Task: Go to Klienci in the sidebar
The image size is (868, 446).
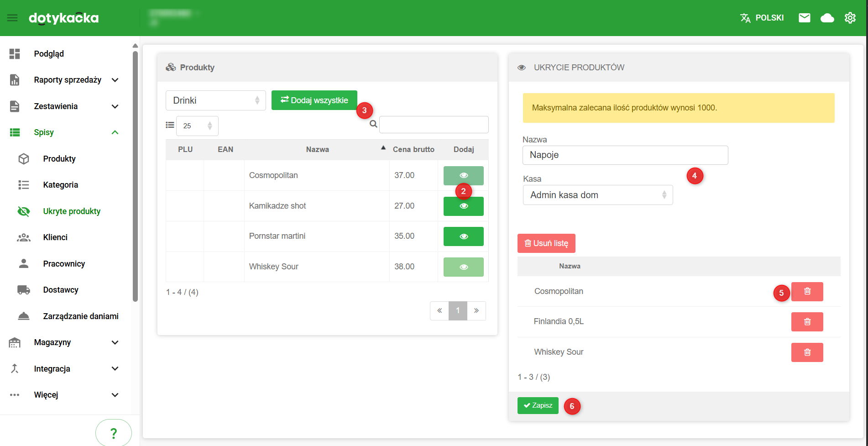Action: (55, 237)
